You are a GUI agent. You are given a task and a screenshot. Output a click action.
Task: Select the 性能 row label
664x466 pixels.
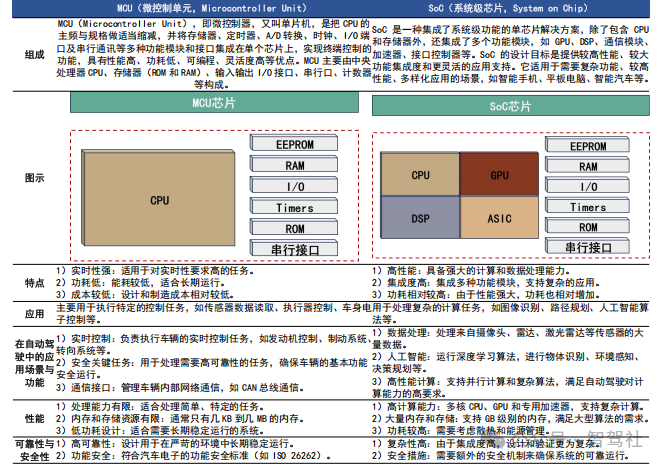(35, 419)
